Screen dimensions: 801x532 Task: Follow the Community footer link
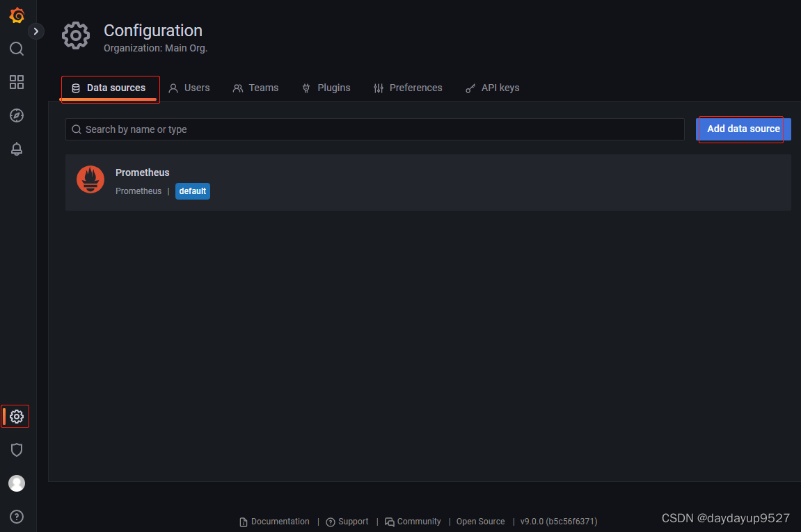pos(413,522)
